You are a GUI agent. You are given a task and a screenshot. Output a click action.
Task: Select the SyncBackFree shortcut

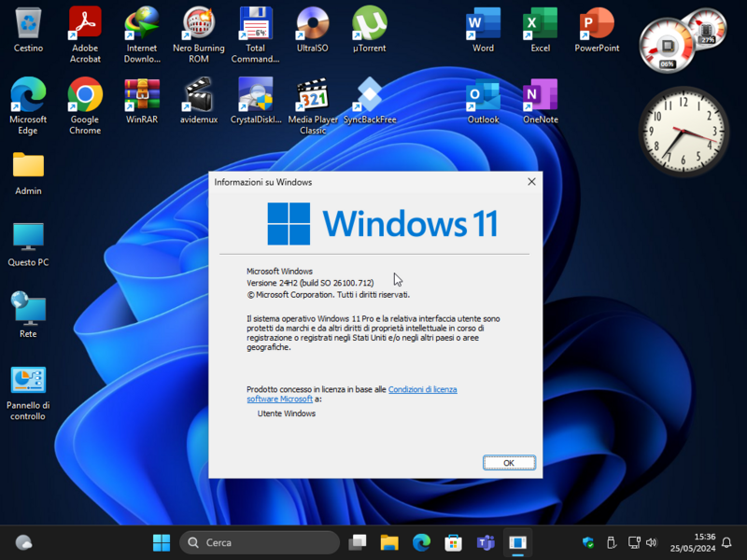370,101
